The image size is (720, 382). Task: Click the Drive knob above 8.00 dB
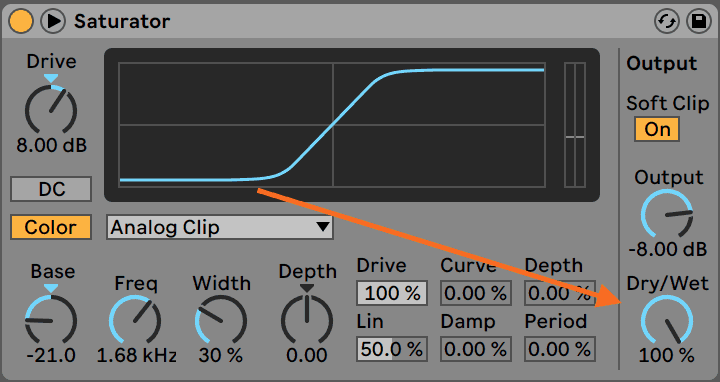tap(51, 110)
